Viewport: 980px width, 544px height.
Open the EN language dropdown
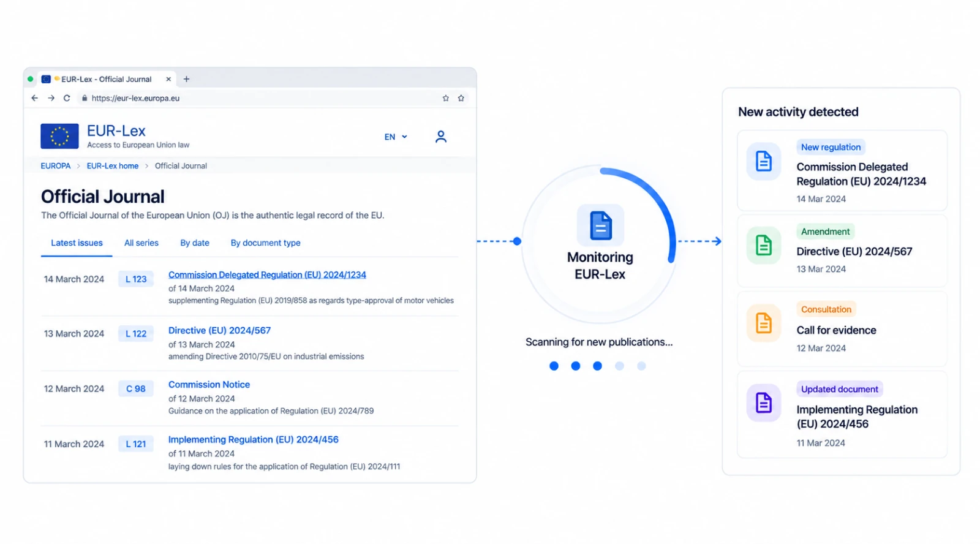pos(396,137)
